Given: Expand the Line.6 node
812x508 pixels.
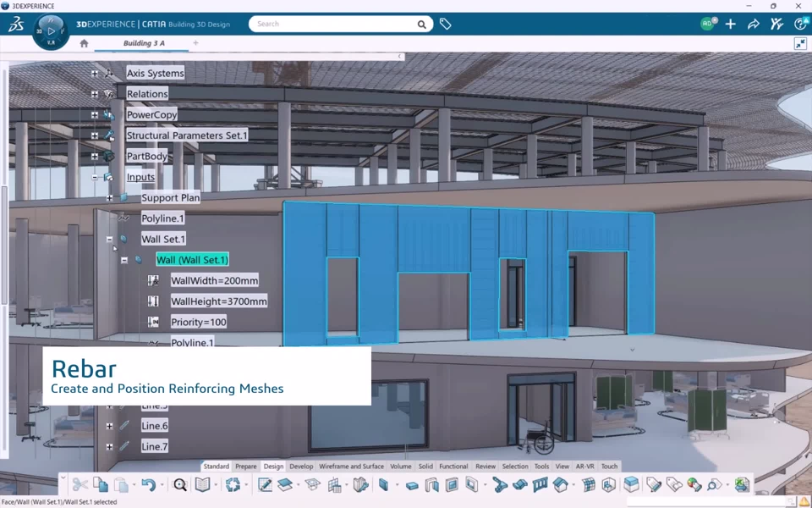Looking at the screenshot, I should click(x=109, y=426).
